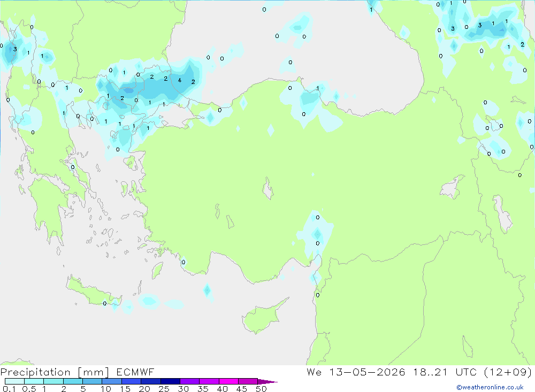
Task: Click the '25' legend scale label
Action: pyautogui.click(x=164, y=389)
